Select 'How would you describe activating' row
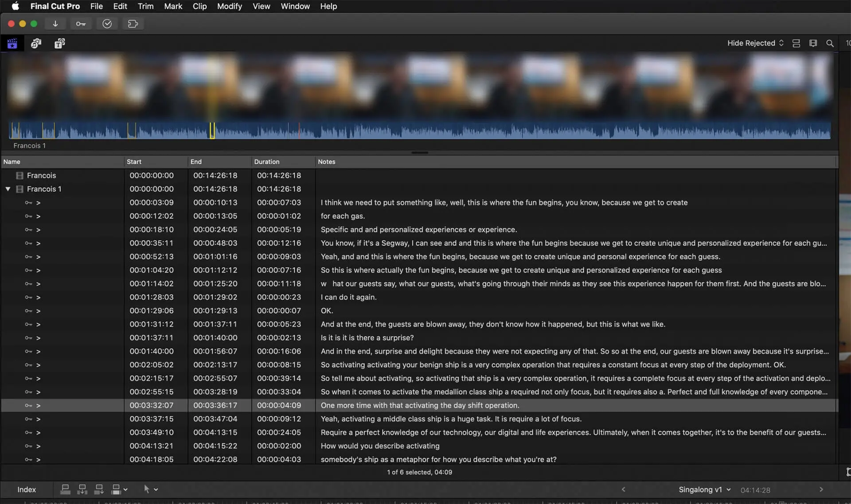851x504 pixels. tap(419, 446)
